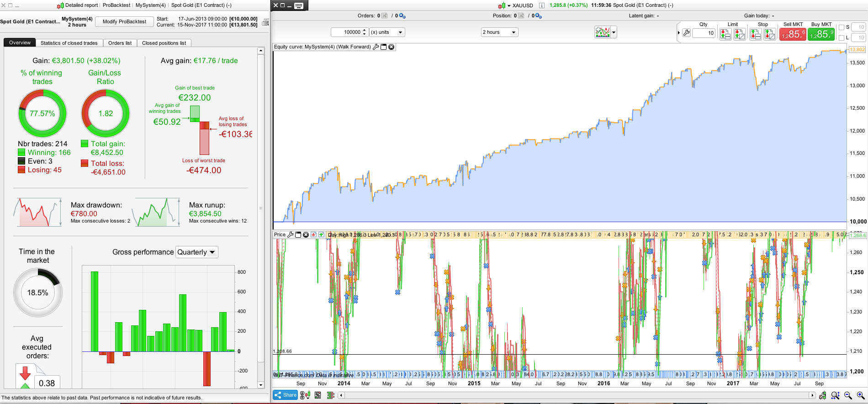Open the orders settings gears icon
The height and width of the screenshot is (404, 868).
click(x=402, y=16)
